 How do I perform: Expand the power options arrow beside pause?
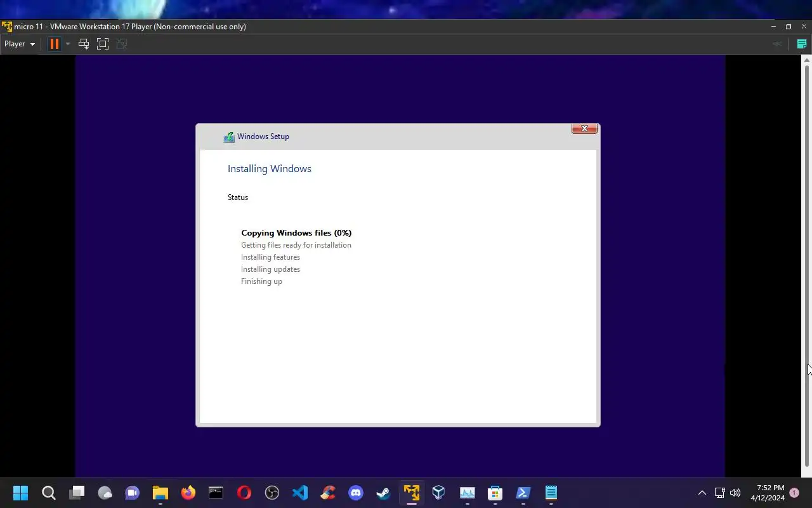[x=68, y=44]
